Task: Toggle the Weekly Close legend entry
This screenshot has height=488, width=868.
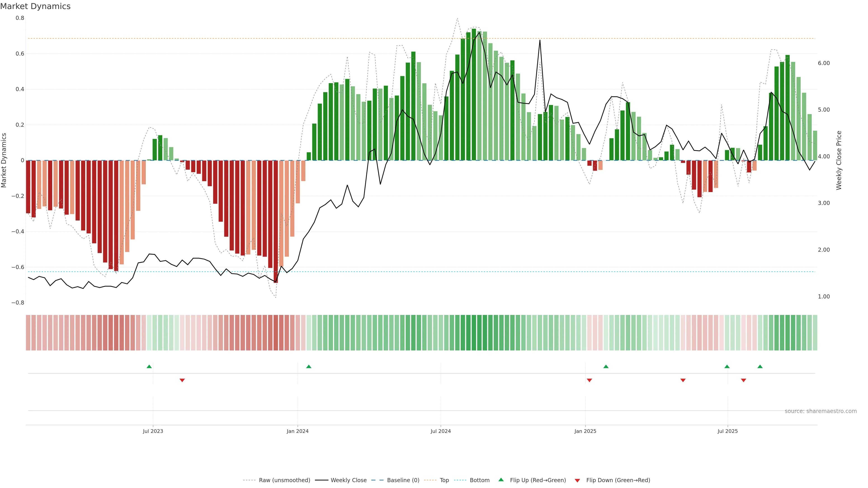Action: (348, 480)
